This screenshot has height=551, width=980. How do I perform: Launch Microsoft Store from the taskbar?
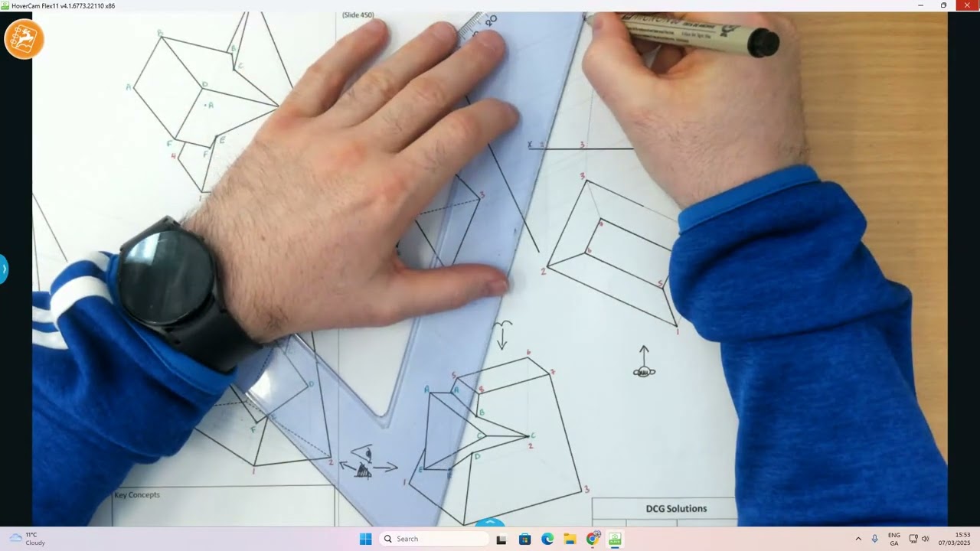[x=524, y=539]
